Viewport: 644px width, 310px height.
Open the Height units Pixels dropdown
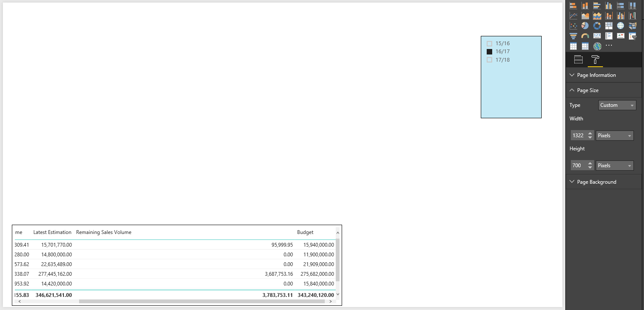615,166
